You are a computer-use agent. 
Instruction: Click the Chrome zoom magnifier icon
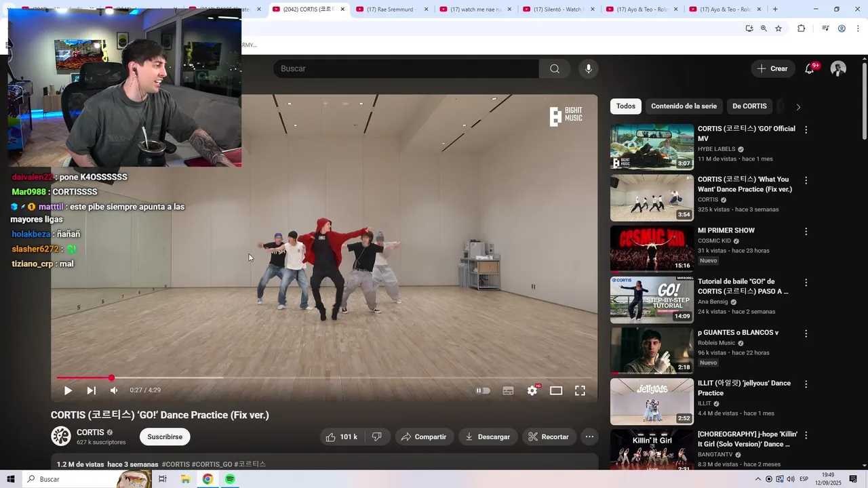764,28
